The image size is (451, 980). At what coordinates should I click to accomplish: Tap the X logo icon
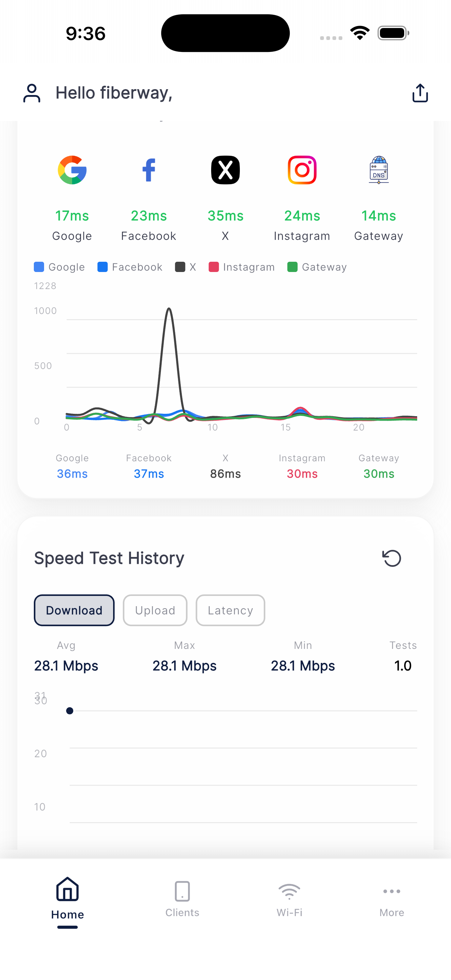(225, 170)
